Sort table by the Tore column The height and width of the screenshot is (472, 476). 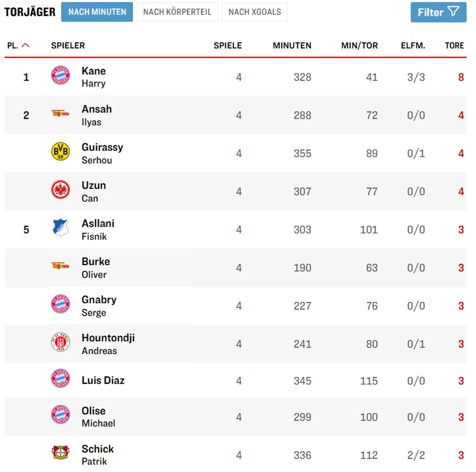pyautogui.click(x=454, y=45)
